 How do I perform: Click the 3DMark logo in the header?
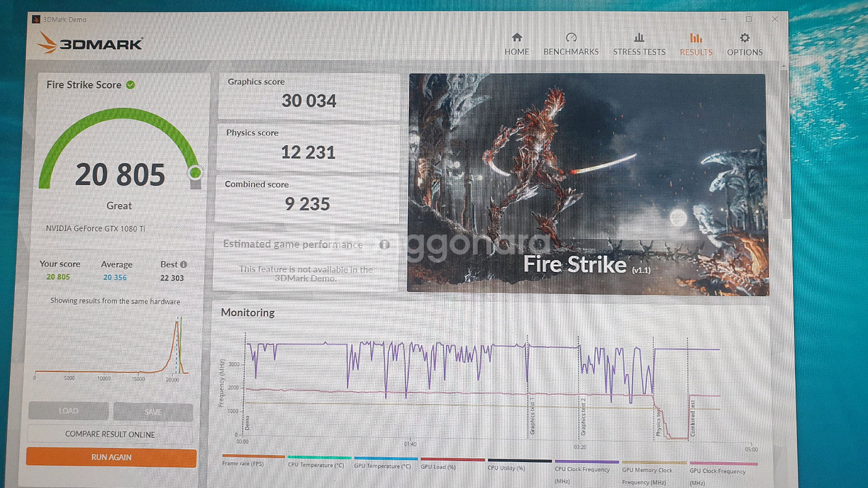tap(90, 44)
